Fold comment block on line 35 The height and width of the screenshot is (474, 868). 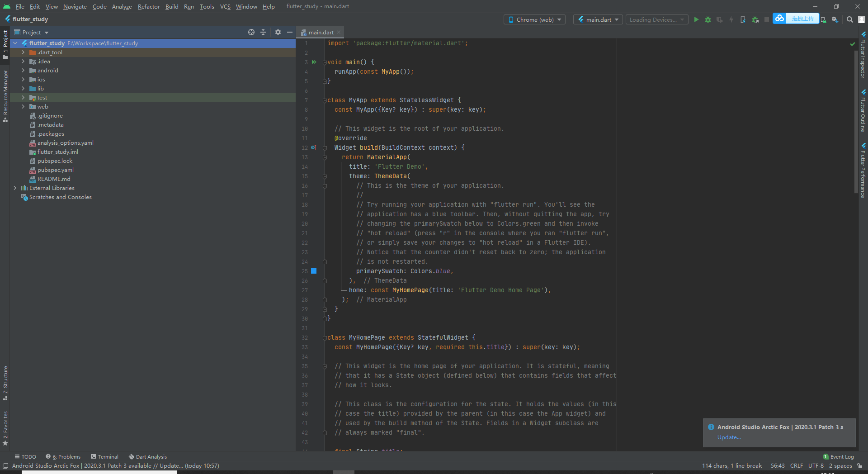point(325,366)
